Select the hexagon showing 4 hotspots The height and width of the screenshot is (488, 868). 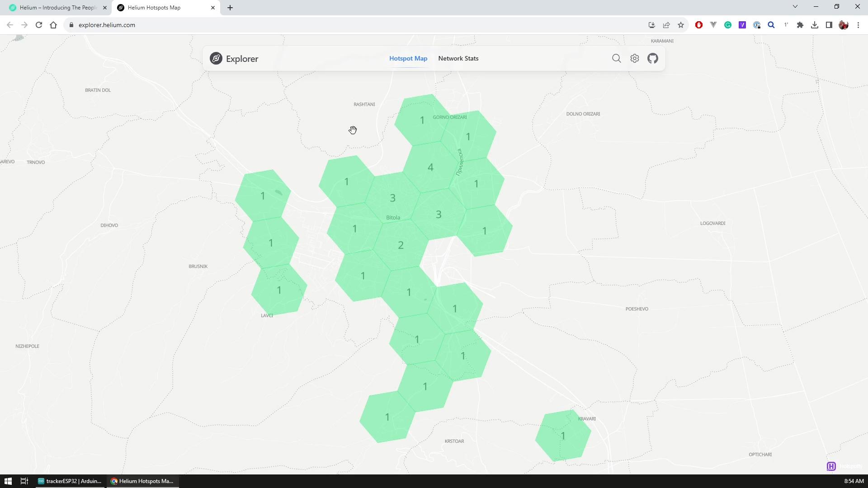point(430,168)
